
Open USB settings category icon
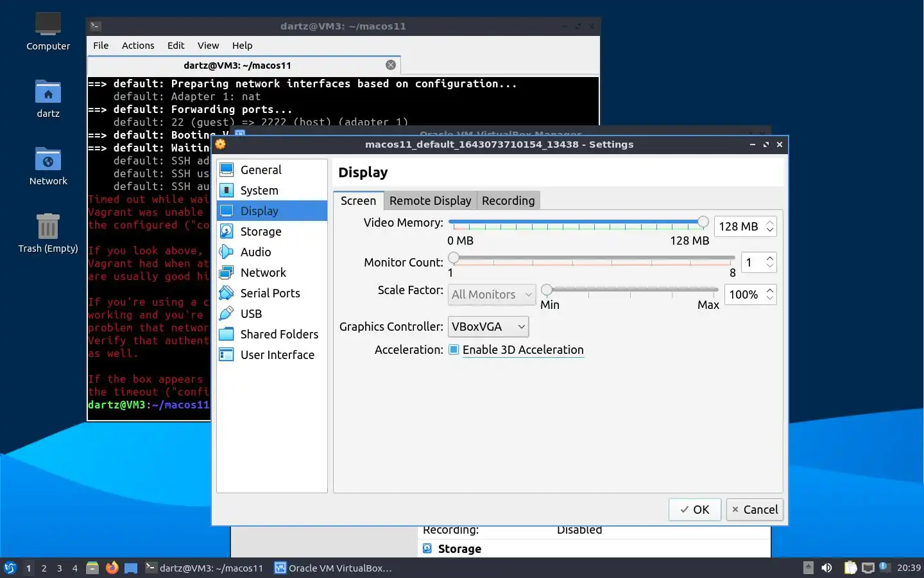click(227, 313)
